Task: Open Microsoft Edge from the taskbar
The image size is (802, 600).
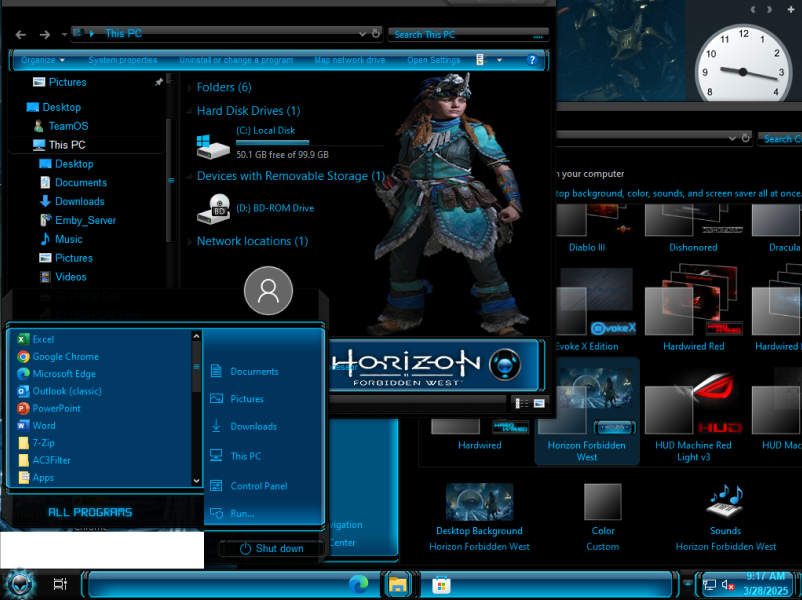Action: (x=359, y=584)
